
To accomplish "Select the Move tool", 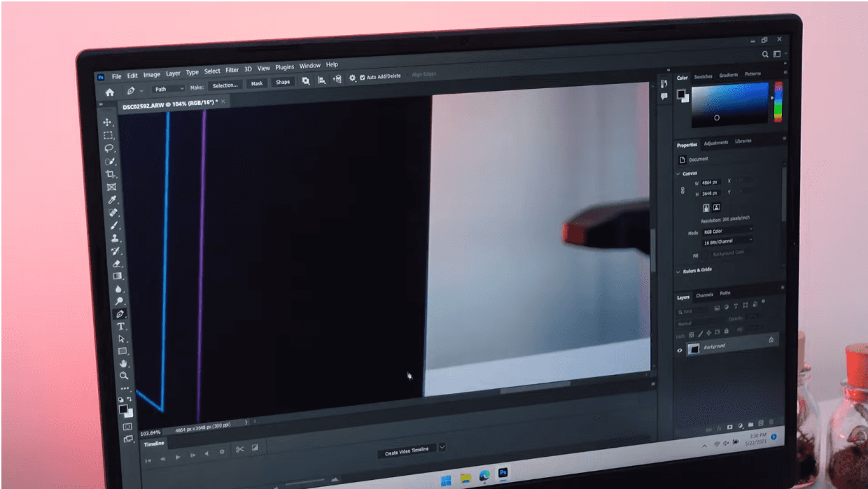I will (107, 122).
